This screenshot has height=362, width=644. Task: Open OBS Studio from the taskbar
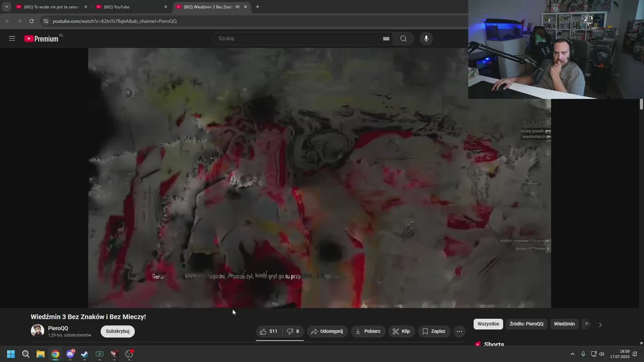click(x=129, y=354)
